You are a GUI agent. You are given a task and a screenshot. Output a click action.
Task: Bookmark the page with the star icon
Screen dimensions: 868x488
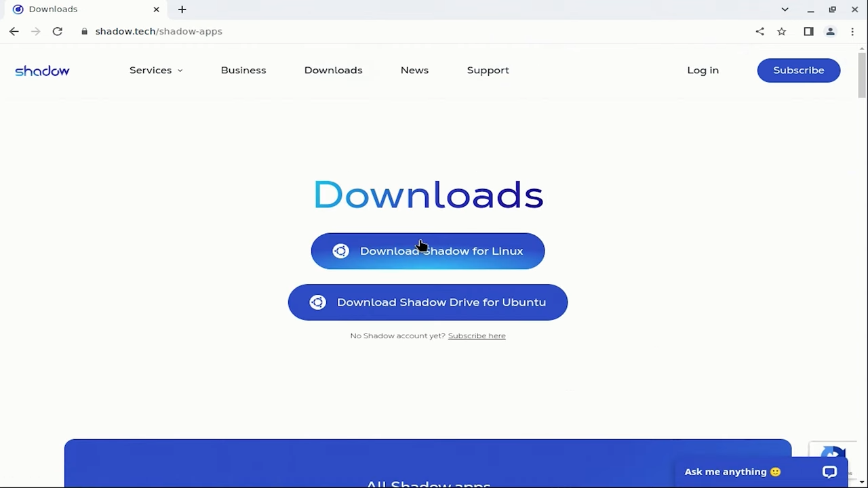782,31
